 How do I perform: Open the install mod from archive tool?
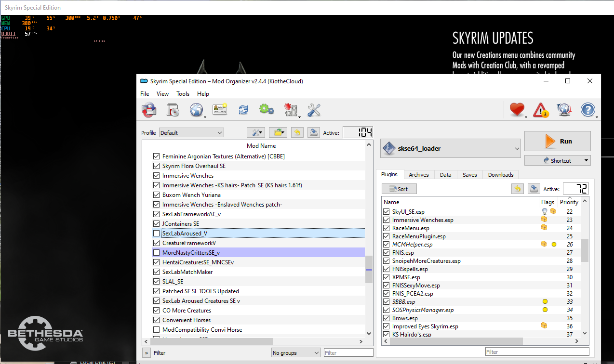pyautogui.click(x=173, y=110)
